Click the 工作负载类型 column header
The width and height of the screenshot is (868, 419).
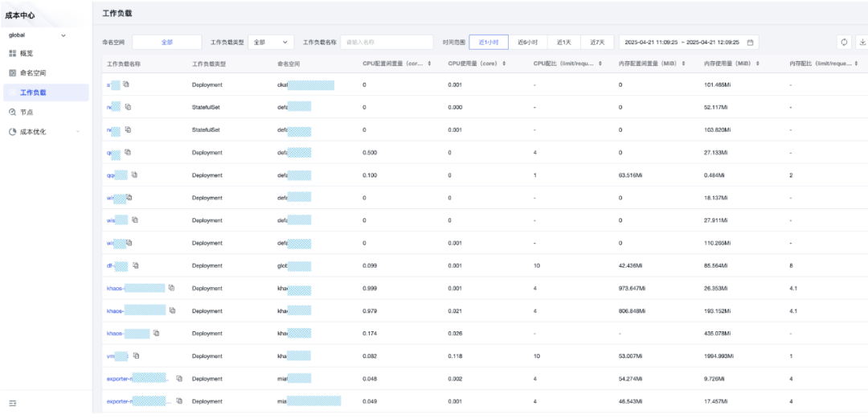tap(209, 64)
